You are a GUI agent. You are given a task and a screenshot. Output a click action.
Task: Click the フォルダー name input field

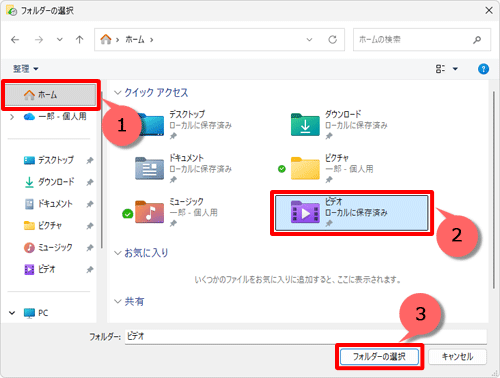306,336
